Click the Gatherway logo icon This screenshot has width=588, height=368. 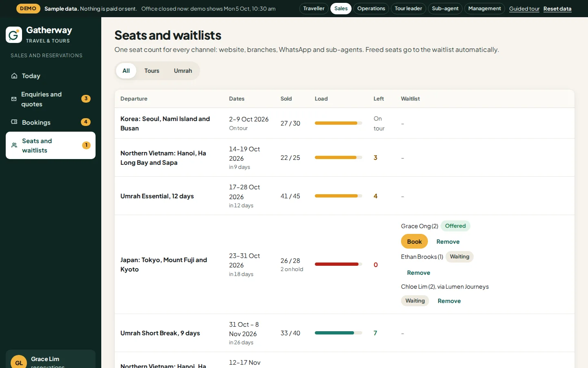click(x=14, y=35)
